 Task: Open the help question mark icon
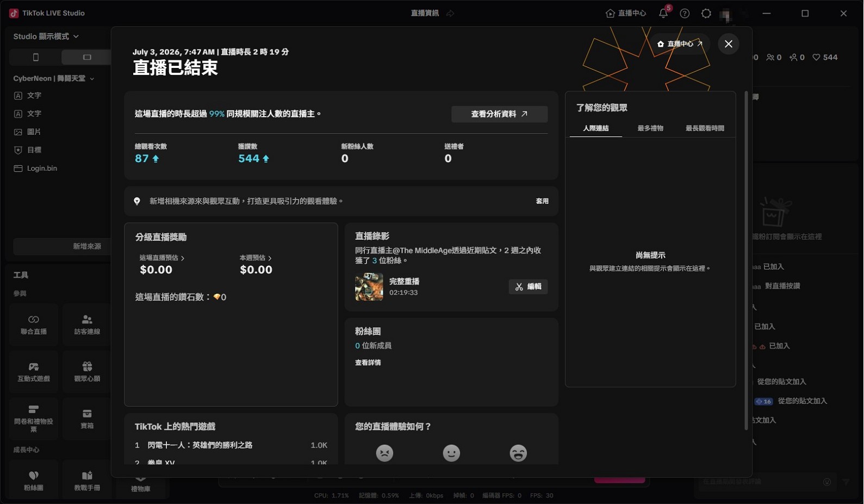click(685, 14)
